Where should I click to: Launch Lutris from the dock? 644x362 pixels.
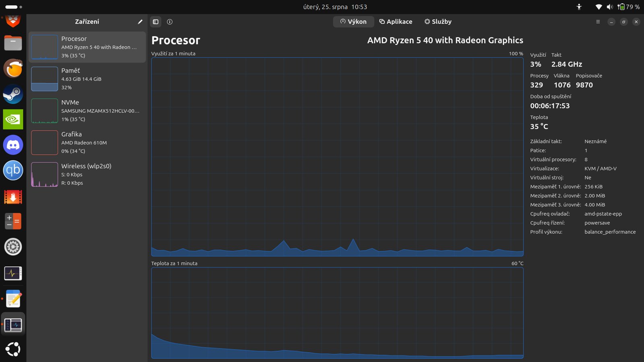coord(13,68)
